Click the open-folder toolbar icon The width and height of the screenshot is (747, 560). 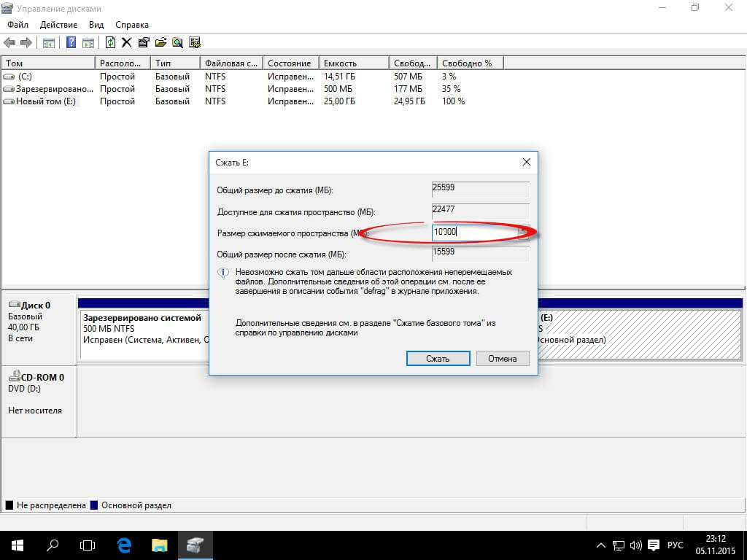(x=160, y=43)
